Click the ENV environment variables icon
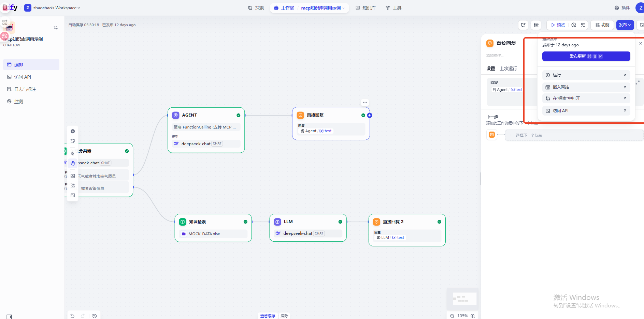Screen dimensions: 644x319 click(x=536, y=25)
